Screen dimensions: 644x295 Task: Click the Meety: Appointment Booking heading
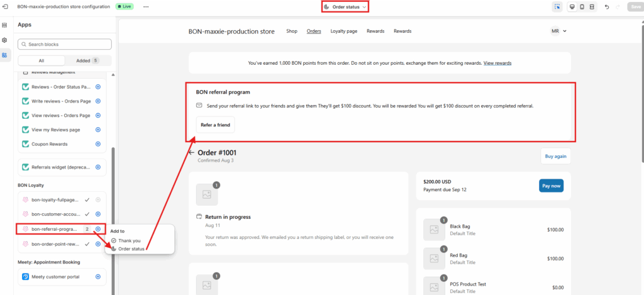(x=49, y=262)
